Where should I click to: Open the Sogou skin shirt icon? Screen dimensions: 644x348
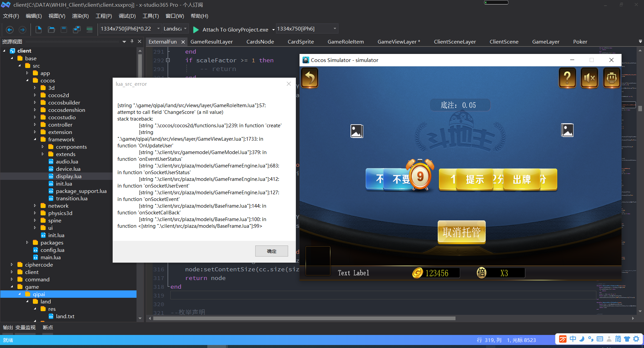pyautogui.click(x=627, y=339)
